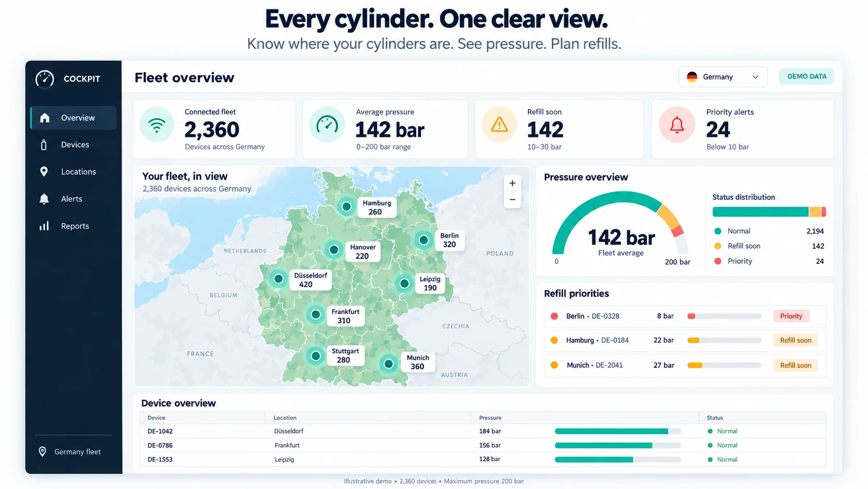
Task: Select the Berlin map marker
Action: [x=424, y=240]
